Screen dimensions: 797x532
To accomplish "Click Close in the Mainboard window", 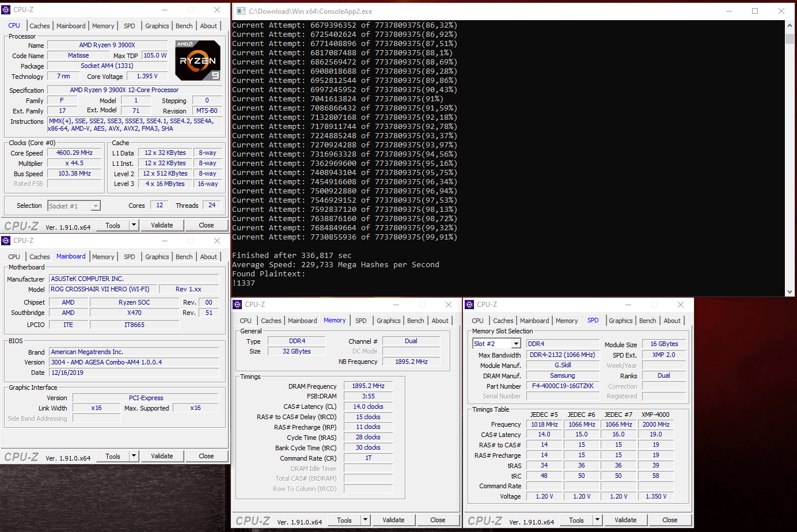I will click(x=206, y=456).
